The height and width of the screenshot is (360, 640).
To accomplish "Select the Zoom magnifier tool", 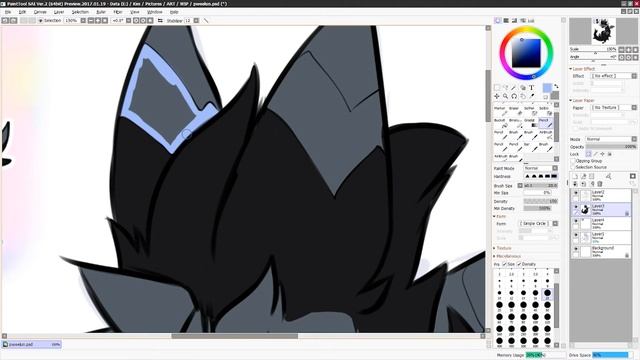I will [x=505, y=96].
